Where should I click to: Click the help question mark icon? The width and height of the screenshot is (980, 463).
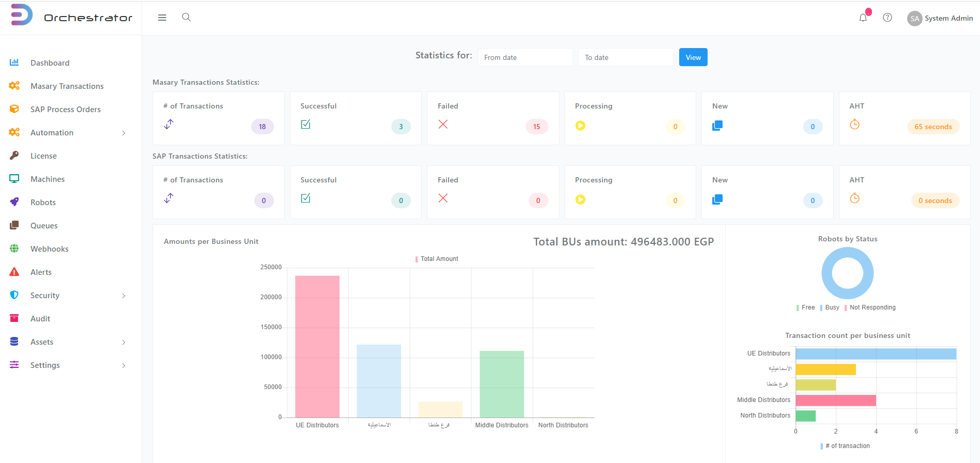coord(887,18)
